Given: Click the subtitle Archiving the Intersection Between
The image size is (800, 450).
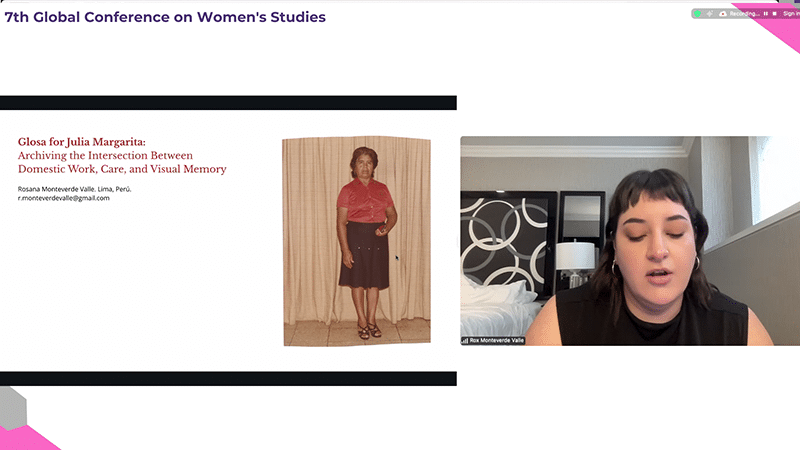Looking at the screenshot, I should pyautogui.click(x=105, y=155).
